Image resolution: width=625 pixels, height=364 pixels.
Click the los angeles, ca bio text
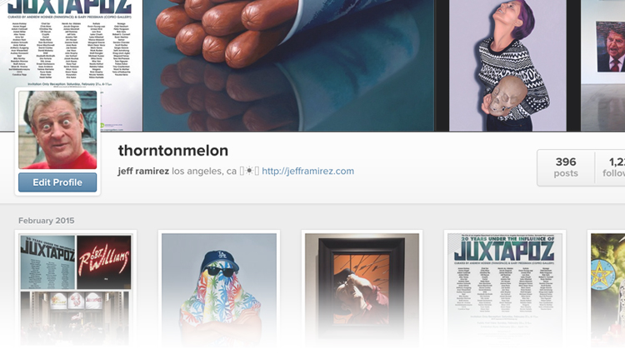click(204, 172)
